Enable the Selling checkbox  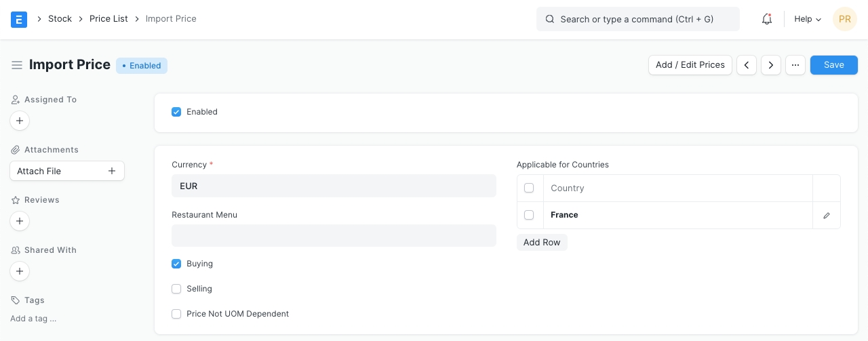(x=176, y=289)
